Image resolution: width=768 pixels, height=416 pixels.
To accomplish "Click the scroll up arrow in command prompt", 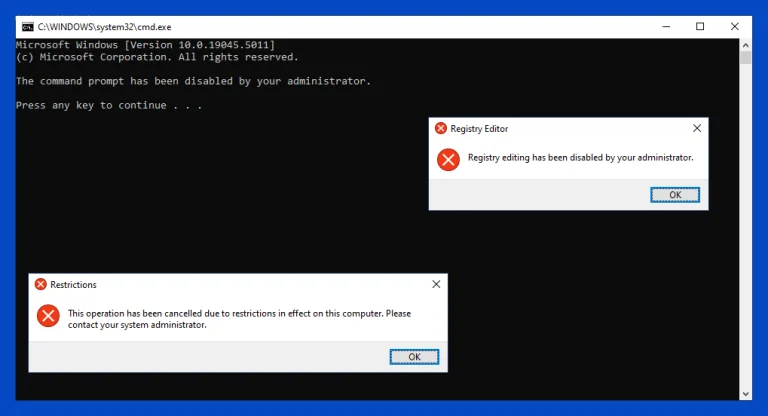I will click(745, 45).
